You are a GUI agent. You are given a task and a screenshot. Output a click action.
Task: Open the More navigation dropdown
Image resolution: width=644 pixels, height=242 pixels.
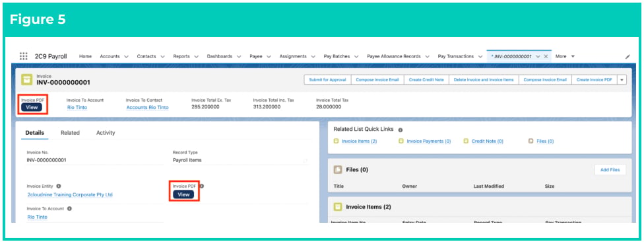[565, 56]
